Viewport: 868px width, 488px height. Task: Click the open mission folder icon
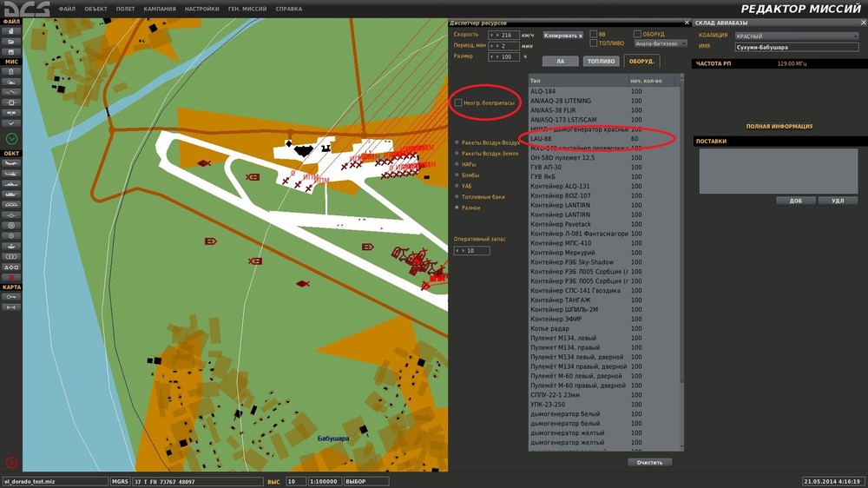11,42
